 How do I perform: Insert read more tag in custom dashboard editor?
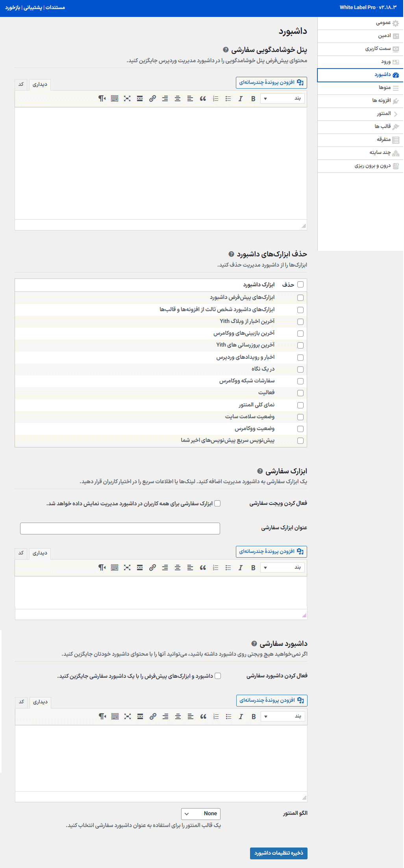tap(140, 717)
